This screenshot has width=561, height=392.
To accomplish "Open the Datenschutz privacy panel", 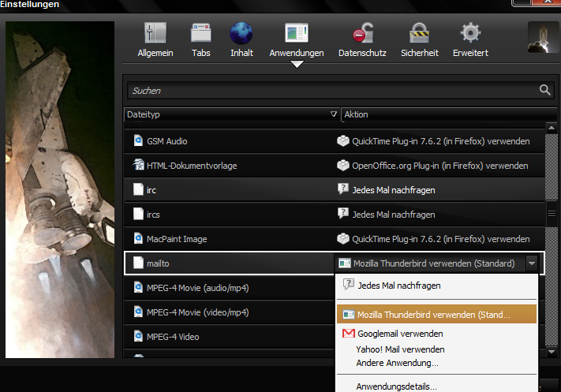I will click(x=361, y=39).
